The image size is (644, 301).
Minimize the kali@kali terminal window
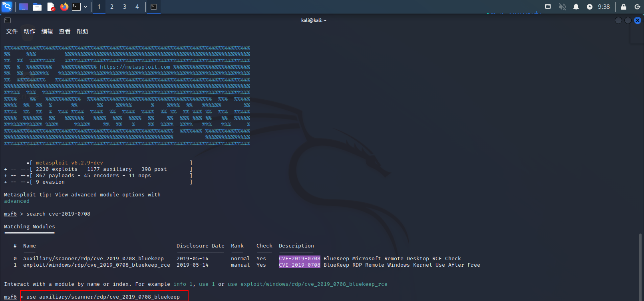618,20
